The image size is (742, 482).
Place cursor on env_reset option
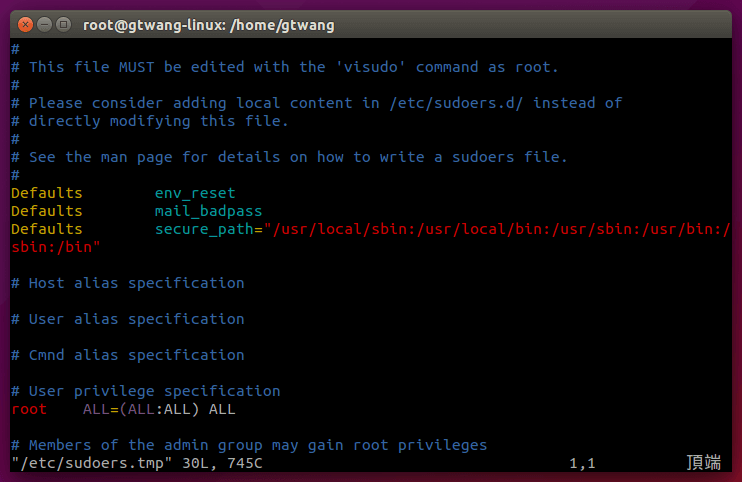point(195,193)
